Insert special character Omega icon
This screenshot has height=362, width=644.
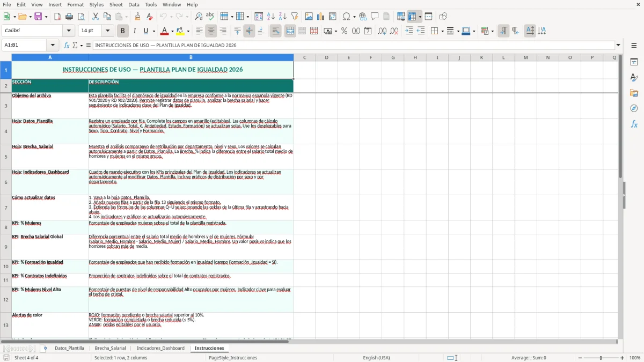click(346, 17)
